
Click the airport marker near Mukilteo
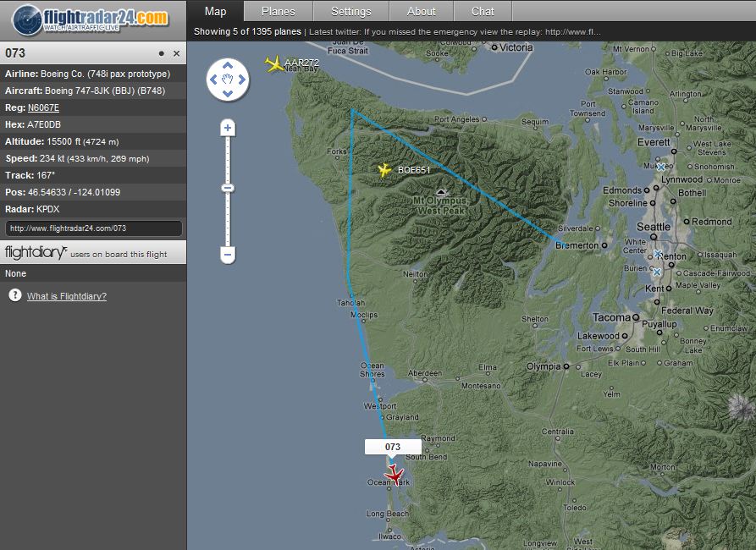click(661, 167)
